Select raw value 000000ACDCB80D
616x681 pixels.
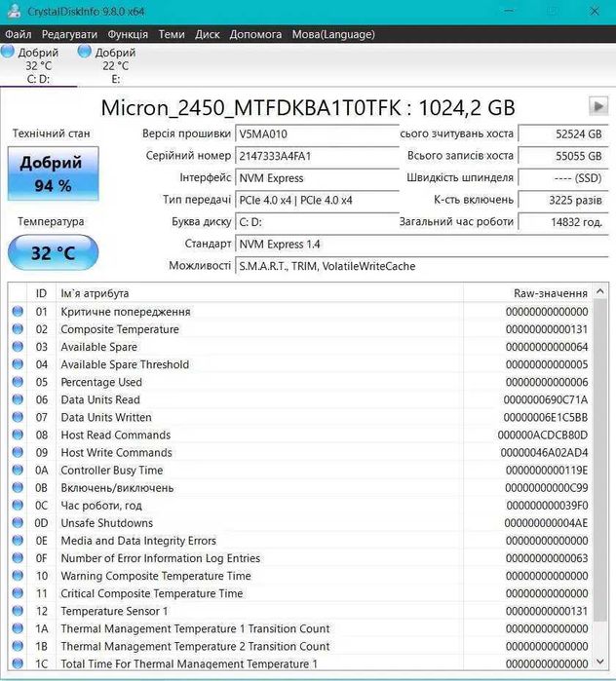pos(543,435)
